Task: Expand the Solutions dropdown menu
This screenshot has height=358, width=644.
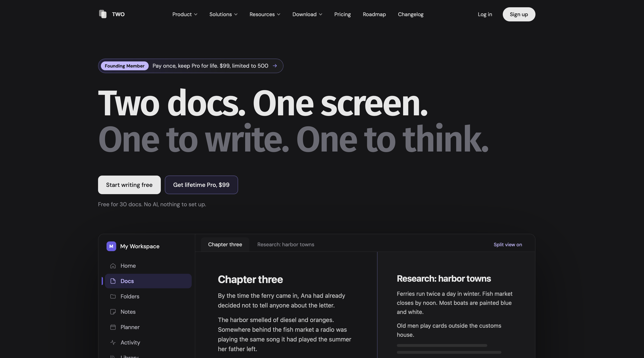Action: click(x=223, y=14)
